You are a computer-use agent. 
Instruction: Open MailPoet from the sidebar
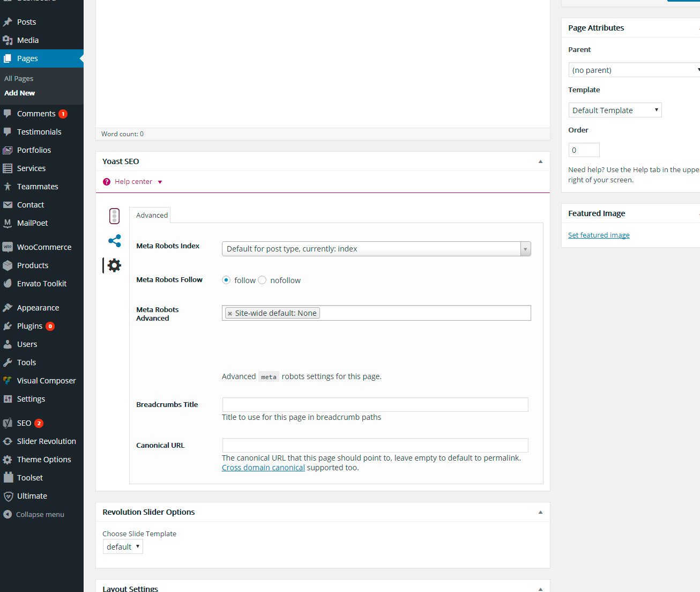tap(32, 223)
